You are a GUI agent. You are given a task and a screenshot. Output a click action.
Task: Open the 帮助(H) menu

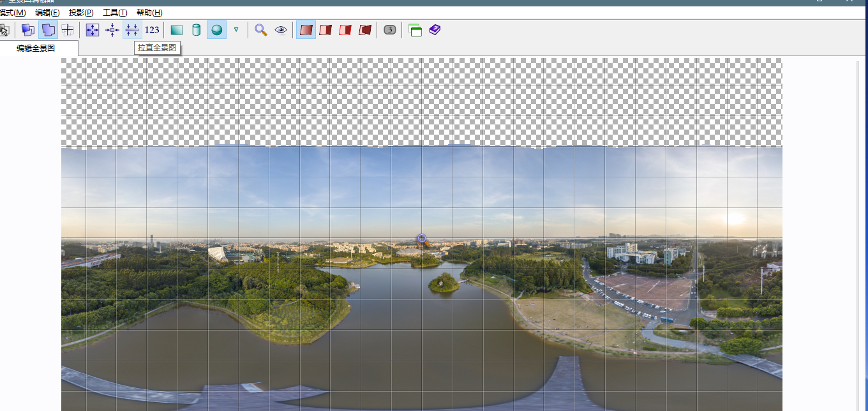[149, 13]
